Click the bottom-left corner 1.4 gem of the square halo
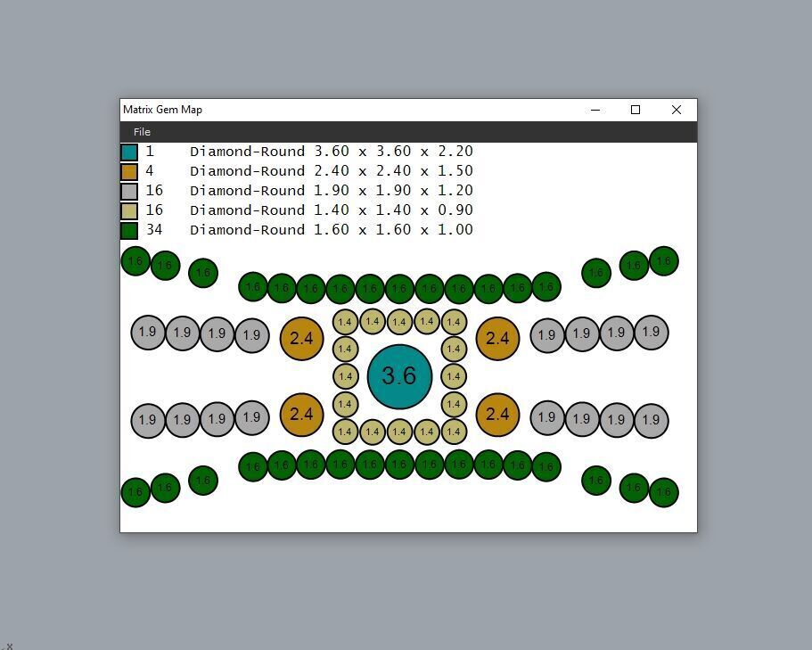The width and height of the screenshot is (812, 650). point(346,432)
